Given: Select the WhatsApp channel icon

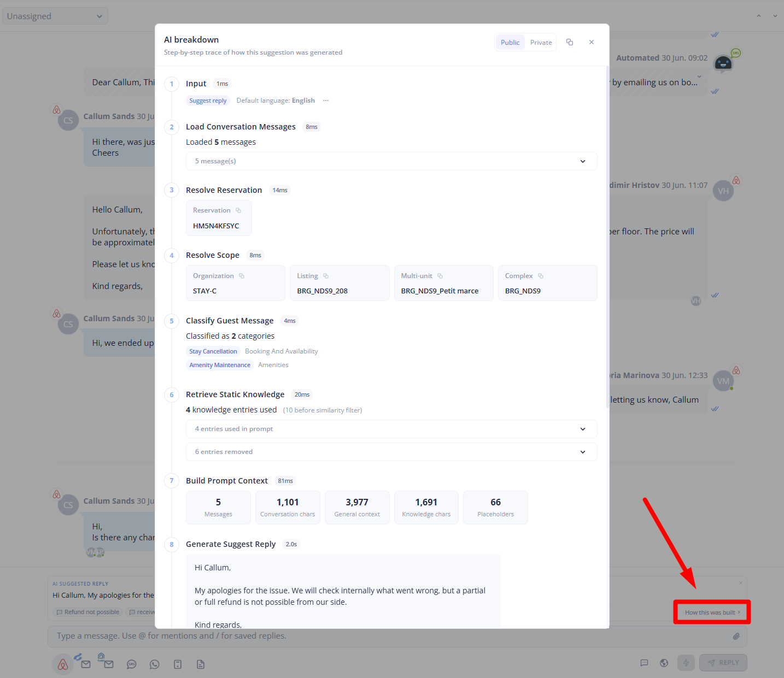Looking at the screenshot, I should (x=155, y=664).
